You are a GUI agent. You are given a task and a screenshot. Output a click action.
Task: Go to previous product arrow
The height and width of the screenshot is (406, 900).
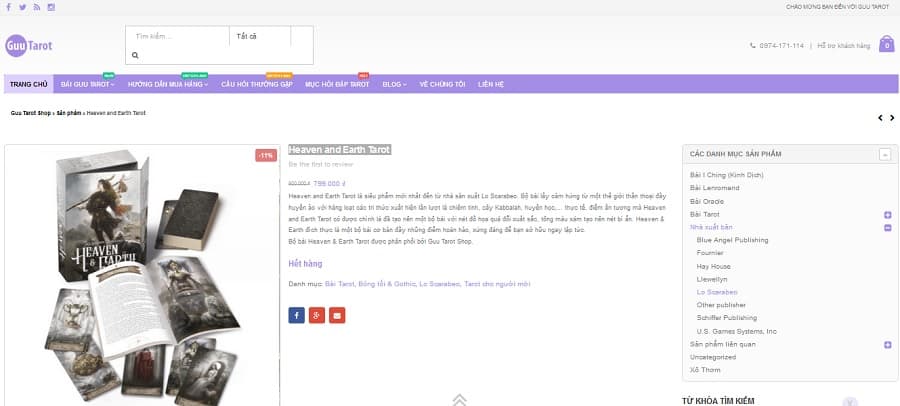(880, 118)
